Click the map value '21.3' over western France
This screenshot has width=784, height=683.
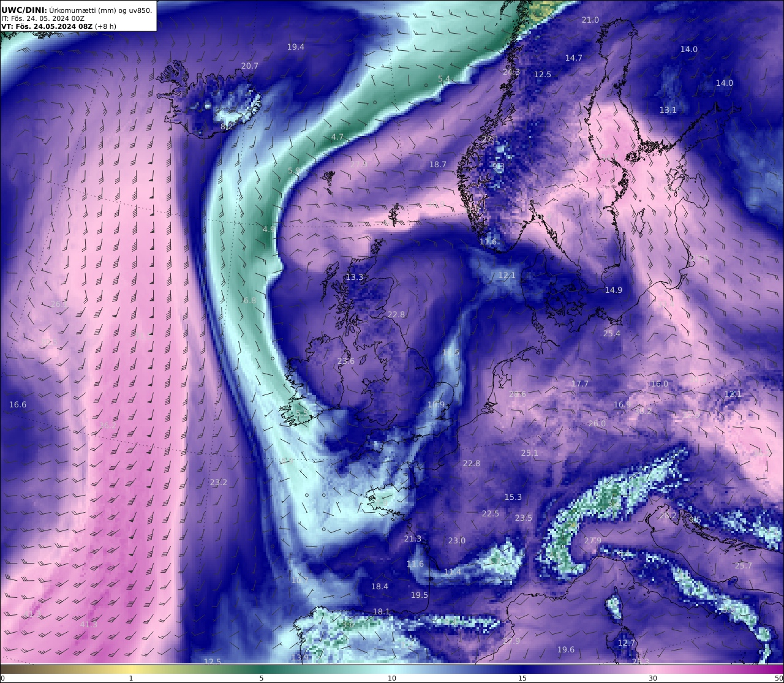tap(413, 539)
